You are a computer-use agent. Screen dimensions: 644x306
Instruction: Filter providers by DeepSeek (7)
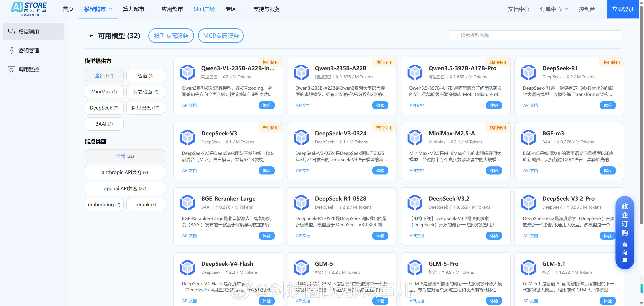click(x=104, y=108)
